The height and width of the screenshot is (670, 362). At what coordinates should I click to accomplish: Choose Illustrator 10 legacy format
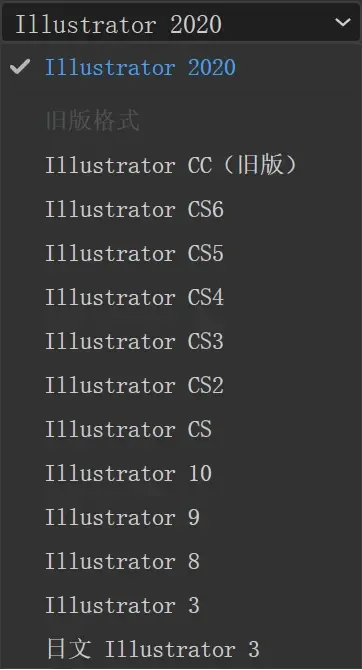pos(181,473)
